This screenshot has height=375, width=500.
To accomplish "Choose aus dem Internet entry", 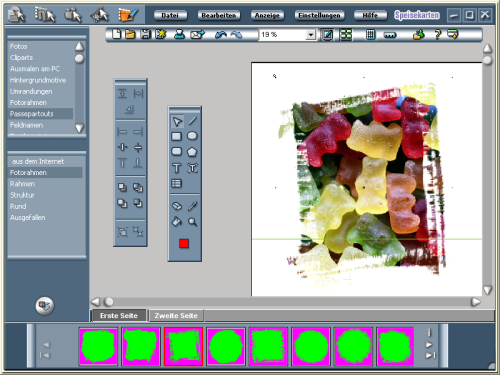I will [x=38, y=161].
